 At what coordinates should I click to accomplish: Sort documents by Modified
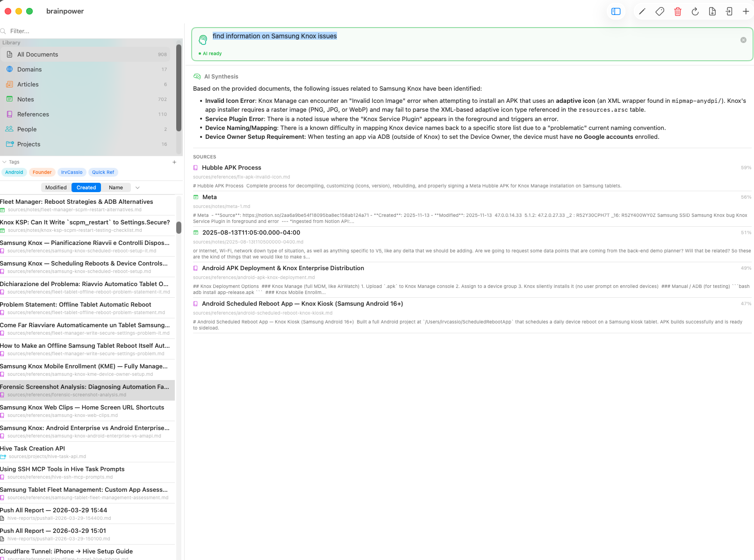(56, 188)
